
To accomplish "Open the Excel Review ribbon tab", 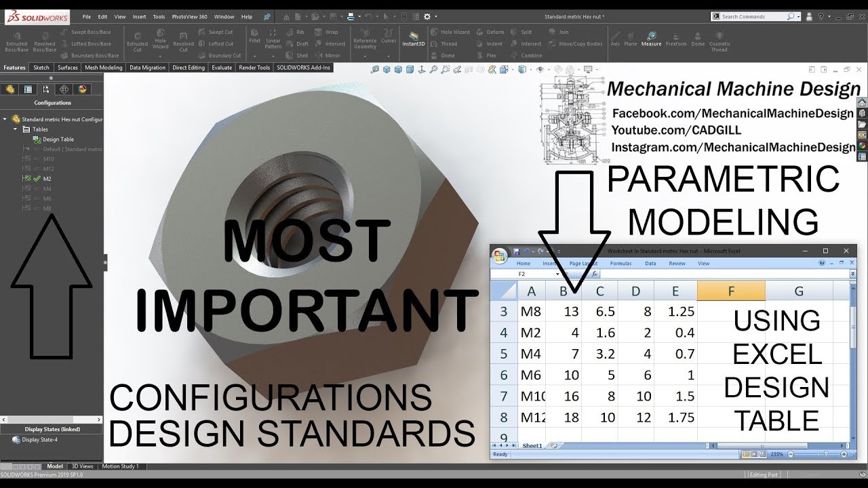I will click(x=677, y=264).
